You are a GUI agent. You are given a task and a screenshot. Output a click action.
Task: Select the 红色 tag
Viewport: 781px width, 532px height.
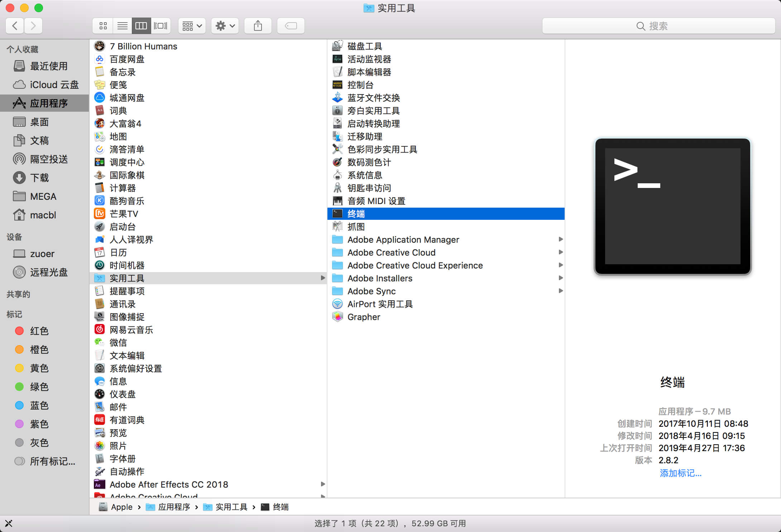click(x=44, y=331)
